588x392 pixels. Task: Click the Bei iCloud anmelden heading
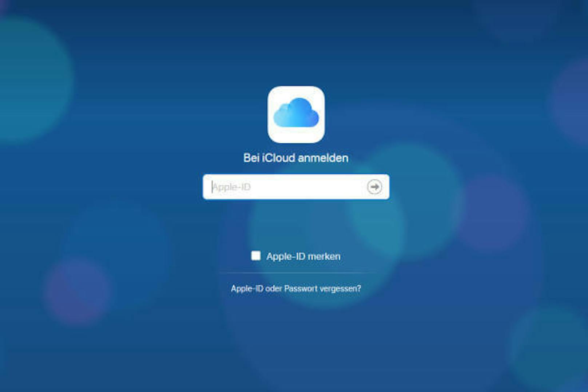(x=296, y=158)
